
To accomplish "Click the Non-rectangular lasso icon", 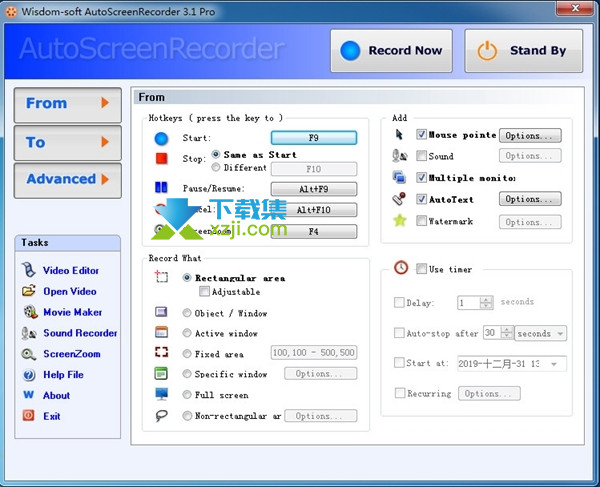I will tap(161, 415).
